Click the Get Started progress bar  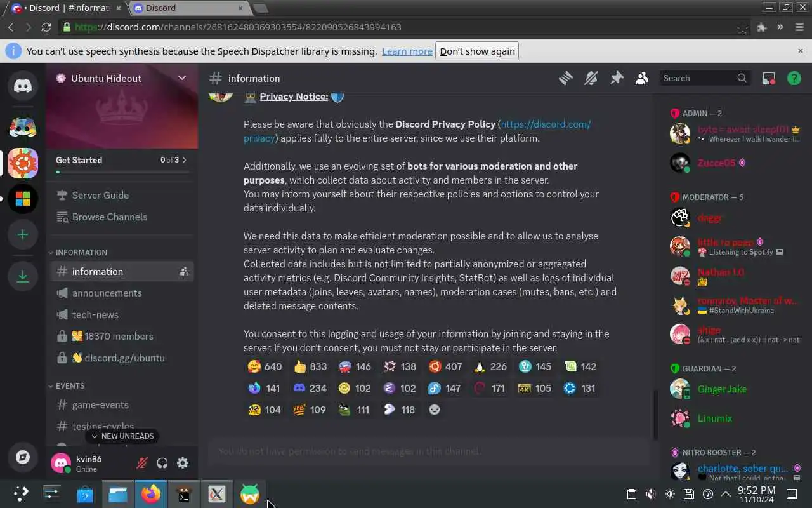[122, 172]
